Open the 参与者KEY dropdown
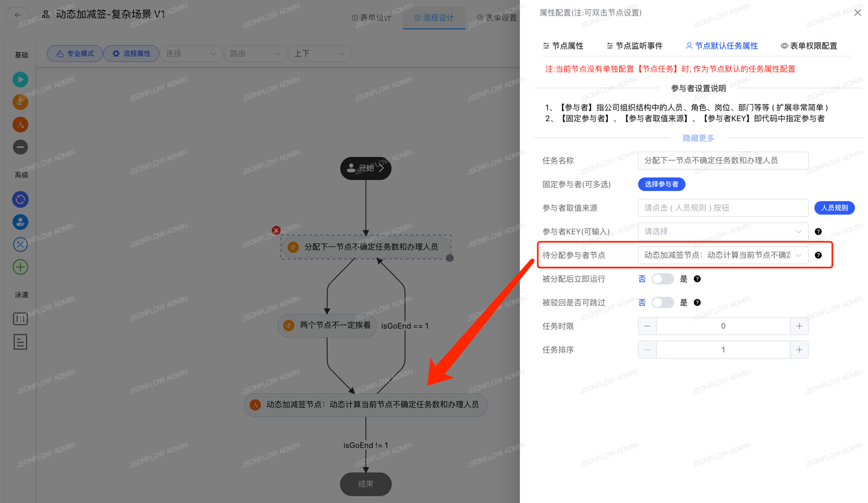The height and width of the screenshot is (503, 868). 723,232
